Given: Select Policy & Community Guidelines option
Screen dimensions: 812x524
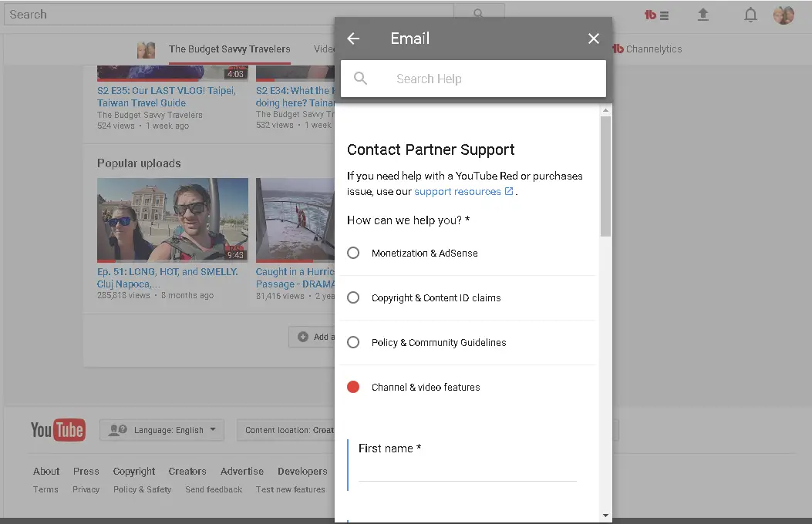Looking at the screenshot, I should coord(353,342).
